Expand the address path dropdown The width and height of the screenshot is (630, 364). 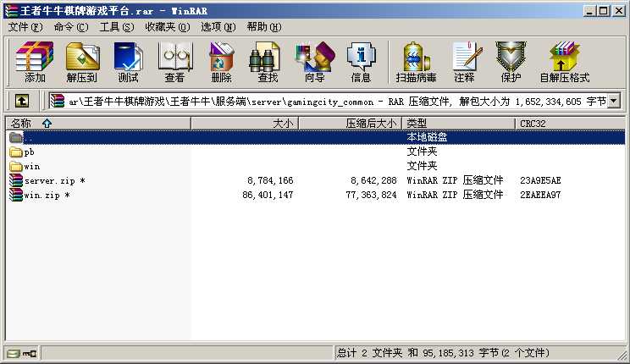614,101
